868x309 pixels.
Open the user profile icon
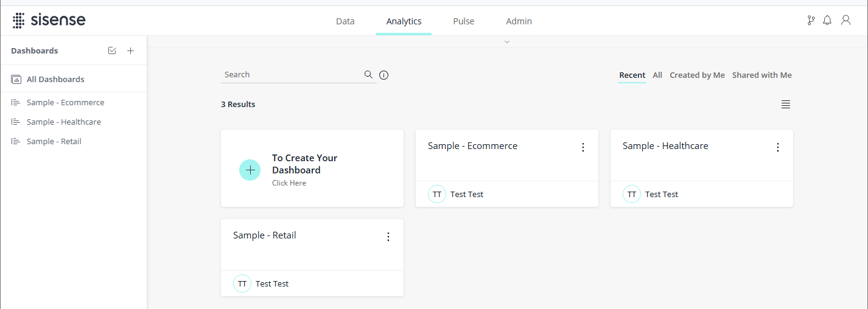pos(845,21)
